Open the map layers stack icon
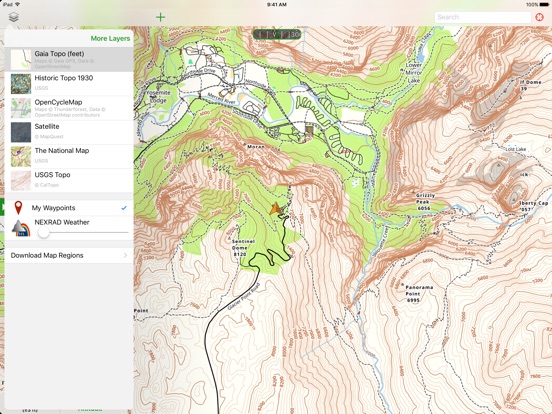This screenshot has width=552, height=414. click(x=13, y=17)
